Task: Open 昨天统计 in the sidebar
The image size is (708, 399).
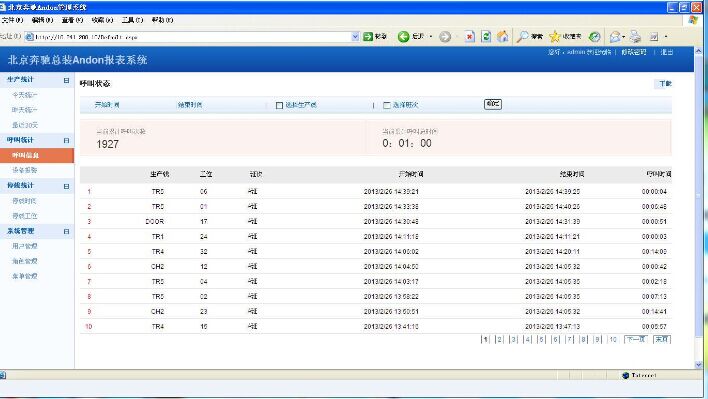Action: (25, 110)
